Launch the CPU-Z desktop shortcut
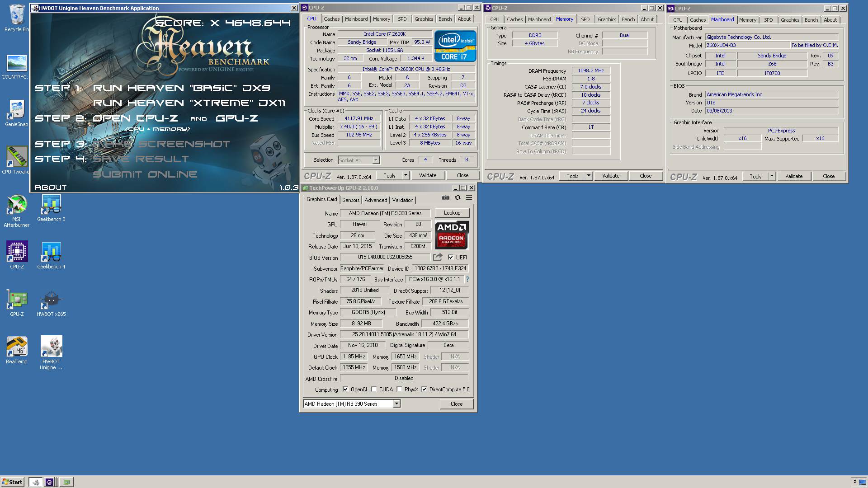This screenshot has width=868, height=488. click(x=17, y=255)
